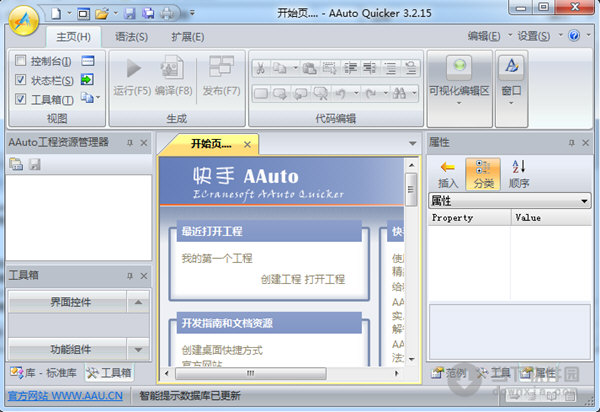Screen dimensions: 600x412
Task: Click the 打开工程 link
Action: [x=325, y=279]
